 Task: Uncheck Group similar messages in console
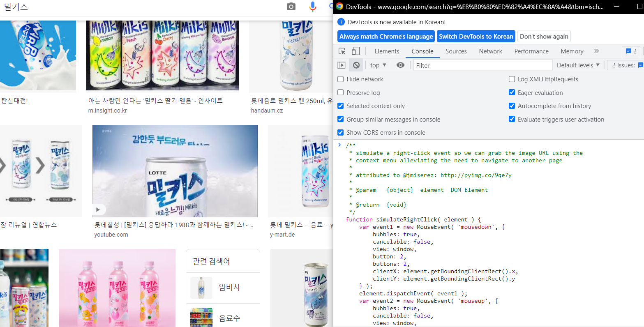coord(341,119)
